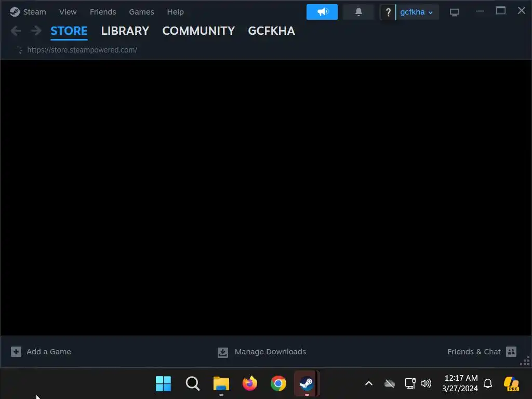
Task: Open File Explorer from taskbar
Action: point(221,384)
